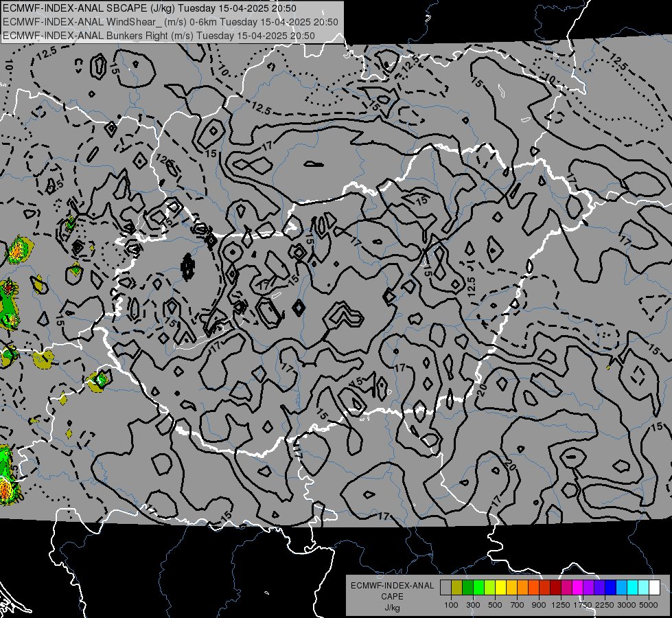Click the 5000 tick label on color scale
Viewport: 672px width, 618px height.
649,605
